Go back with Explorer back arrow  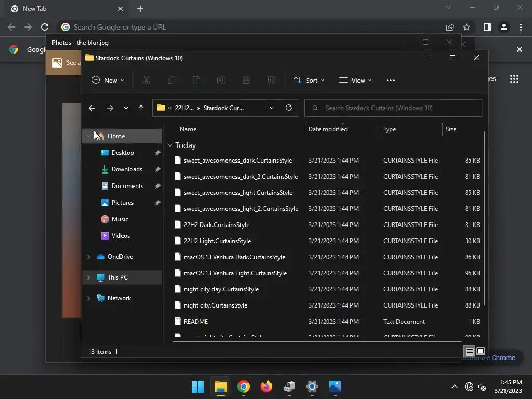(x=91, y=108)
